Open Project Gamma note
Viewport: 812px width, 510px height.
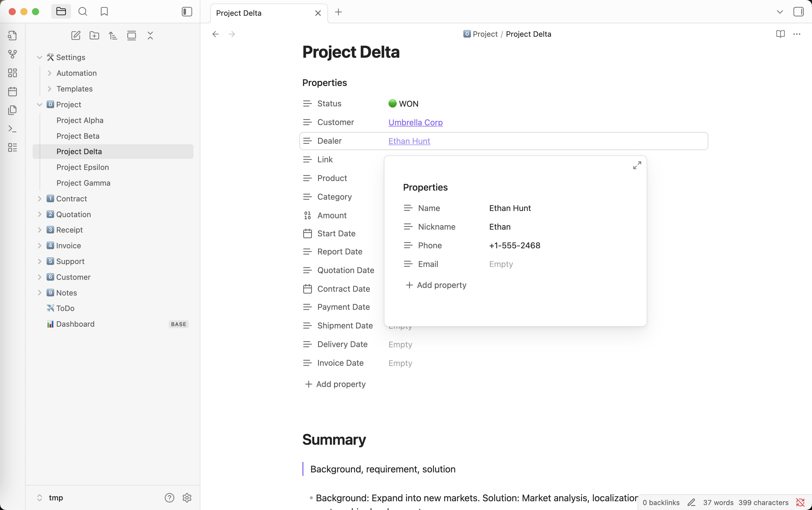click(83, 183)
